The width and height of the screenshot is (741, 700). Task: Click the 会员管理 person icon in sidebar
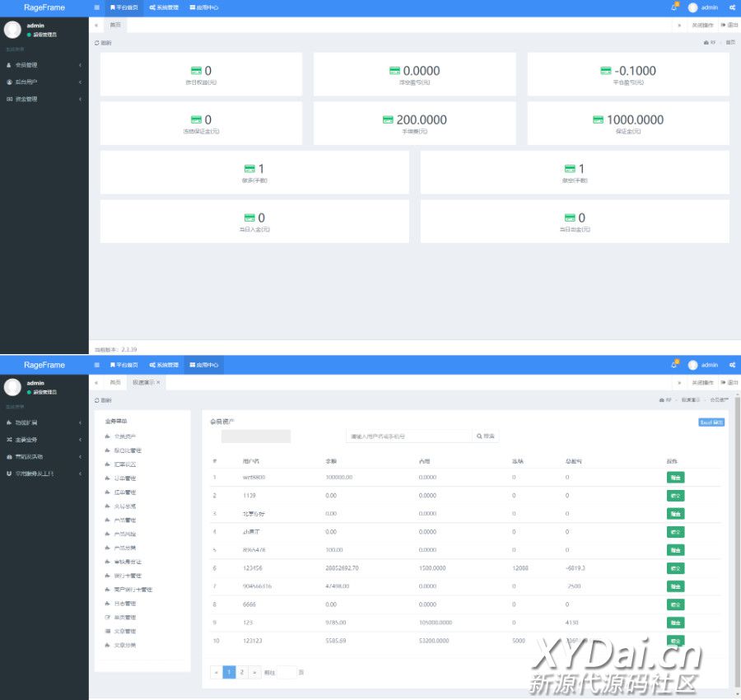9,65
